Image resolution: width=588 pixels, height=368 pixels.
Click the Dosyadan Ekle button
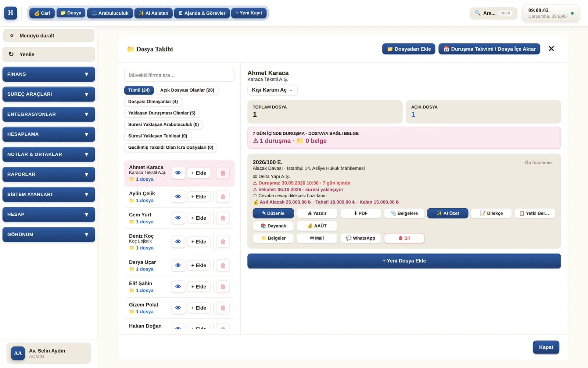tap(409, 49)
